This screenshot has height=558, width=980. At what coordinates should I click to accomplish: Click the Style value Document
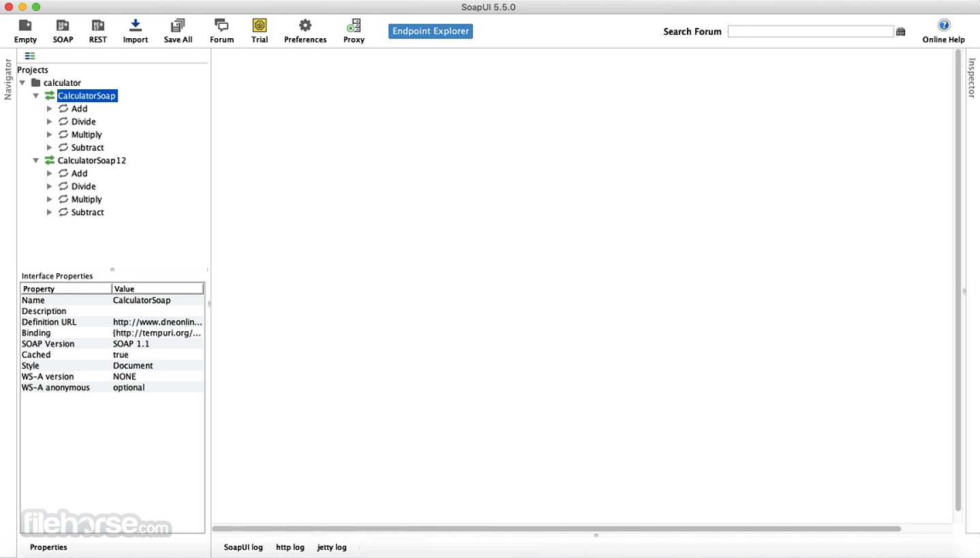click(157, 366)
